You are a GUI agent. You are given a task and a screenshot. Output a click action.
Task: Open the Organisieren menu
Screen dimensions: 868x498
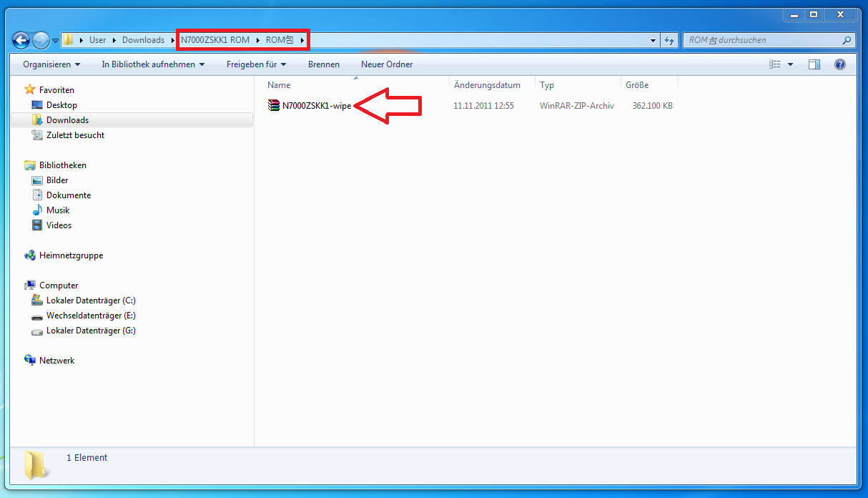pos(51,64)
